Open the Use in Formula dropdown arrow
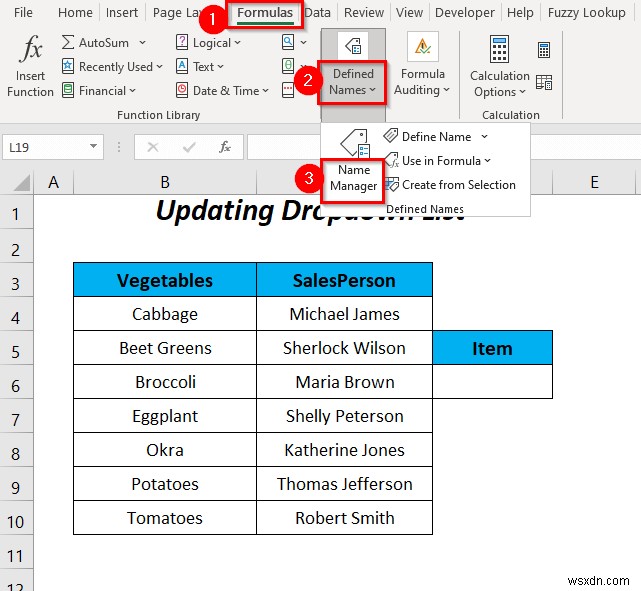641x591 pixels. (488, 161)
